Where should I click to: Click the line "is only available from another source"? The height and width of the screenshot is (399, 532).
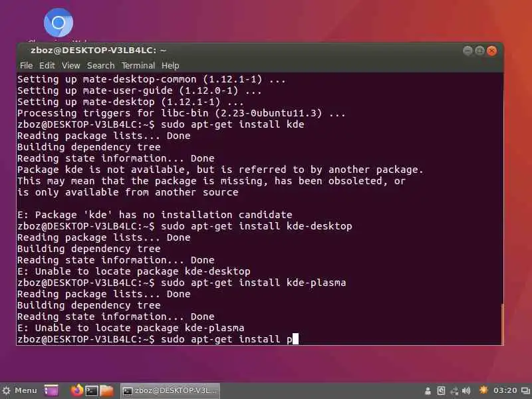pos(128,192)
